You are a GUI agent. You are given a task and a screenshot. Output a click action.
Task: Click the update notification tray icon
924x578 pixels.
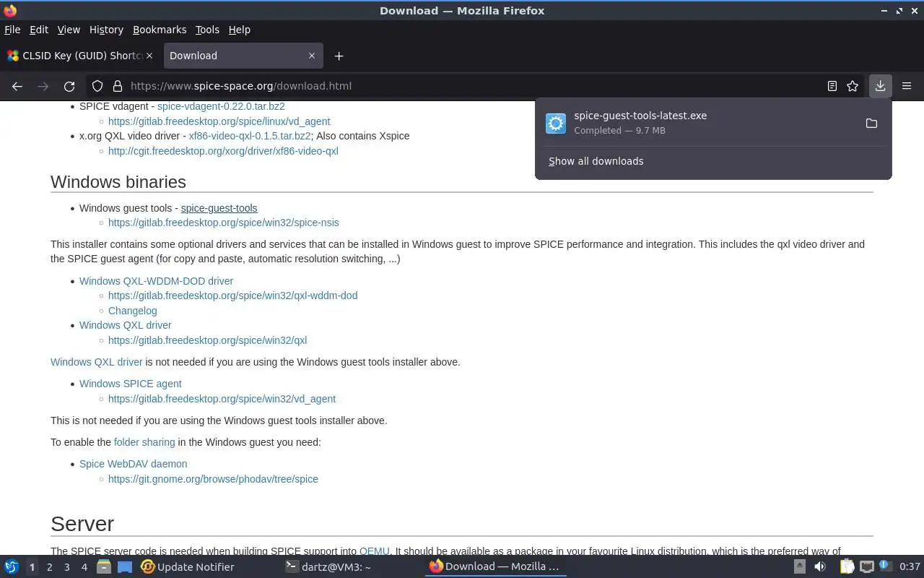click(x=886, y=567)
